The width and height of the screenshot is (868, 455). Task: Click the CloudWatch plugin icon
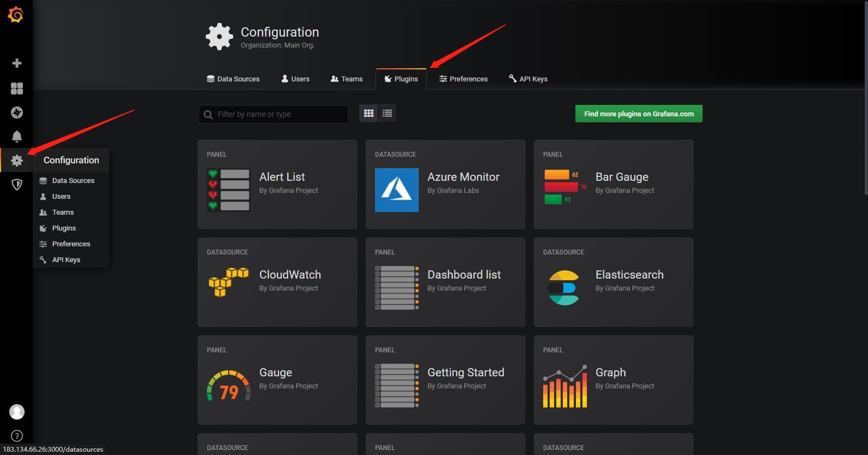(229, 282)
